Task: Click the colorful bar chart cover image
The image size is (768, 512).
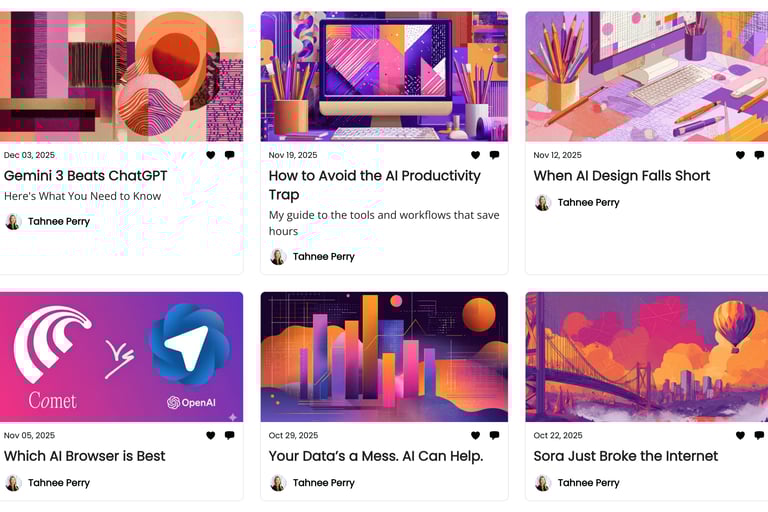Action: pyautogui.click(x=384, y=357)
